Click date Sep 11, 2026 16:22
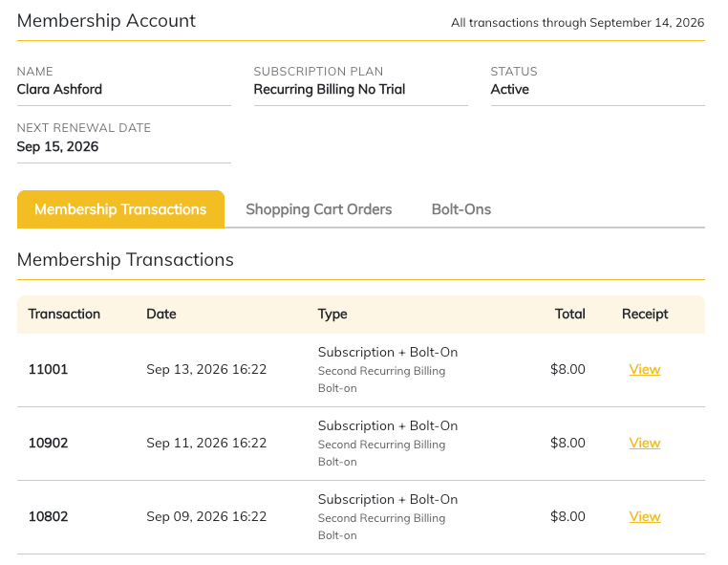 206,443
